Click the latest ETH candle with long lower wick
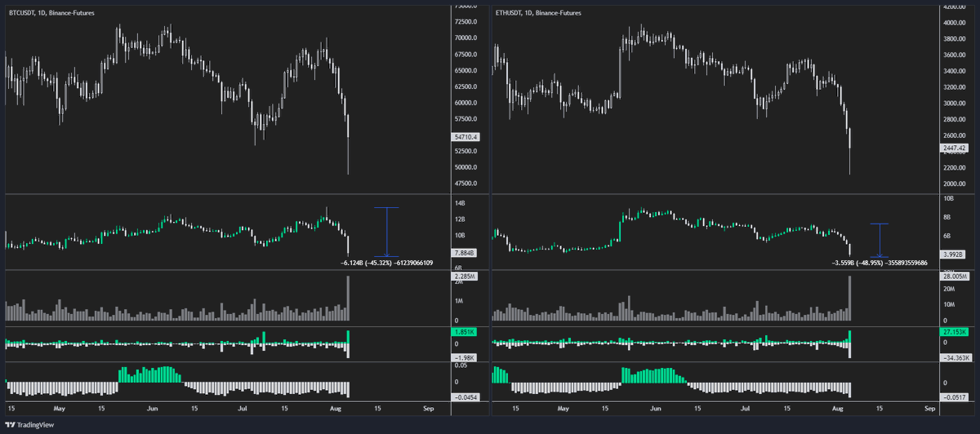 pyautogui.click(x=850, y=151)
